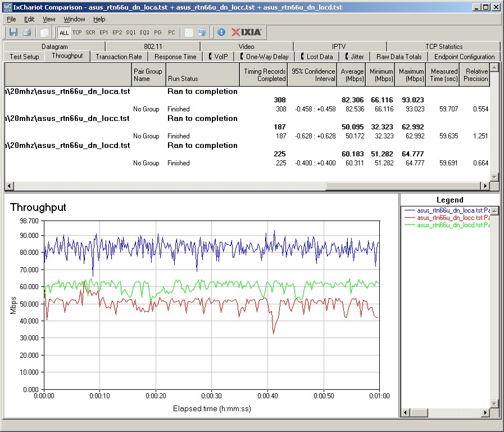
Task: Switch to the Jitter tab
Action: pyautogui.click(x=355, y=57)
